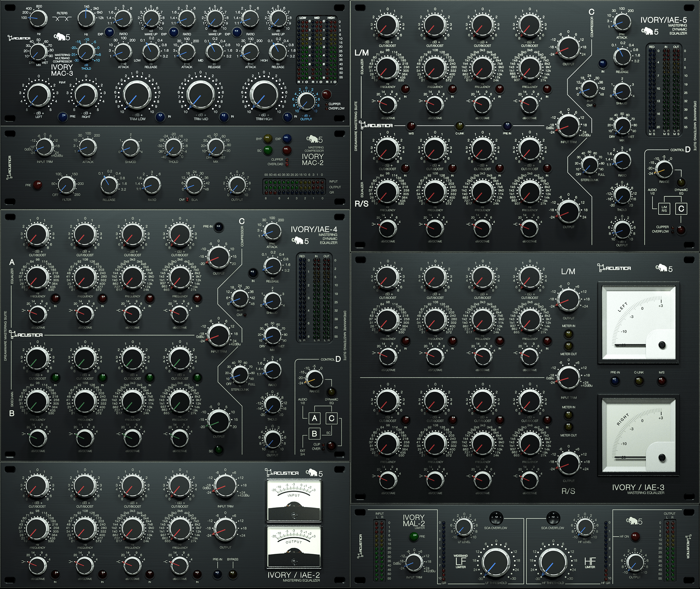
Task: Click the IAE-4 section B green OUTPUT knob
Action: click(x=219, y=422)
